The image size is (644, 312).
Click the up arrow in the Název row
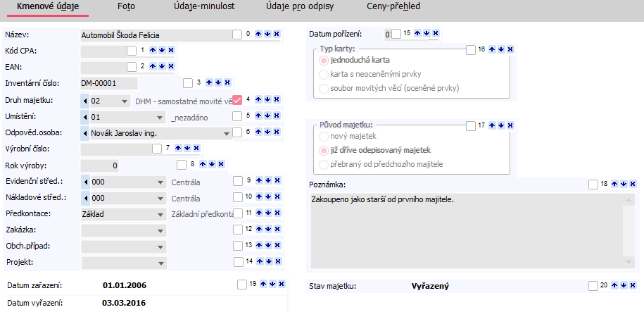(x=257, y=34)
